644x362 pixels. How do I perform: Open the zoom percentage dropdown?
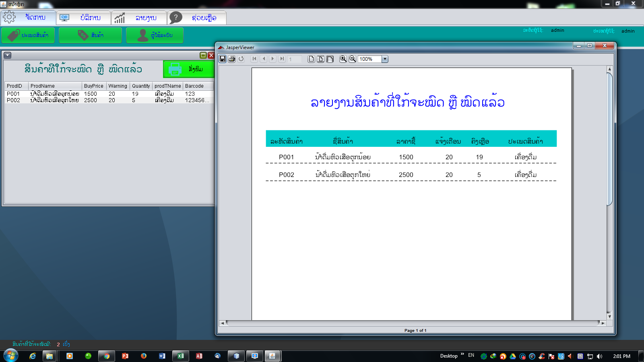385,59
